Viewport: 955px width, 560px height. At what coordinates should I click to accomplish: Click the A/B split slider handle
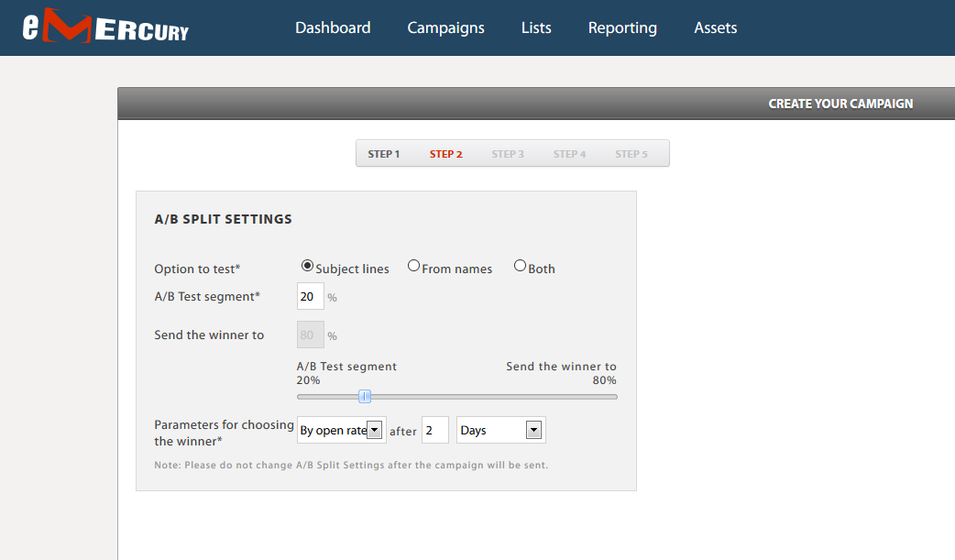click(365, 397)
